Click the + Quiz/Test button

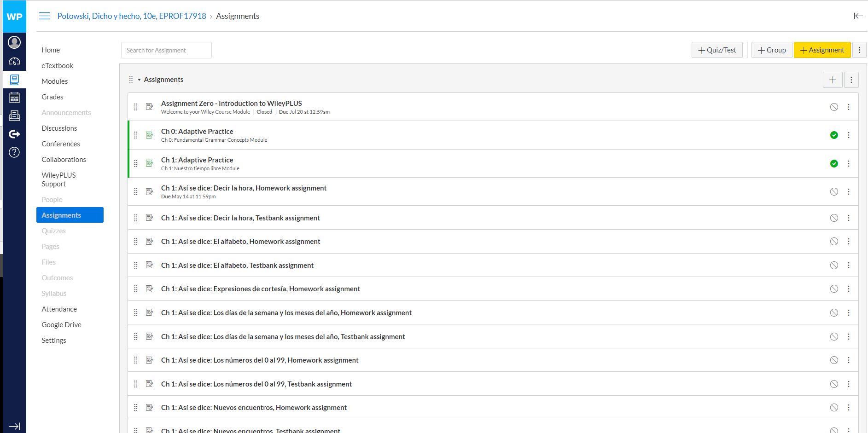tap(717, 50)
